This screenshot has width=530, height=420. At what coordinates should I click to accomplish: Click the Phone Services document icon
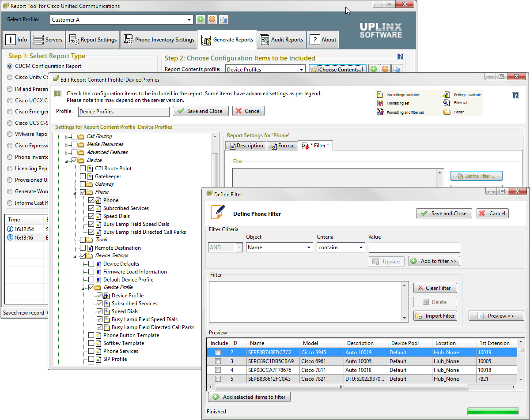coord(99,351)
